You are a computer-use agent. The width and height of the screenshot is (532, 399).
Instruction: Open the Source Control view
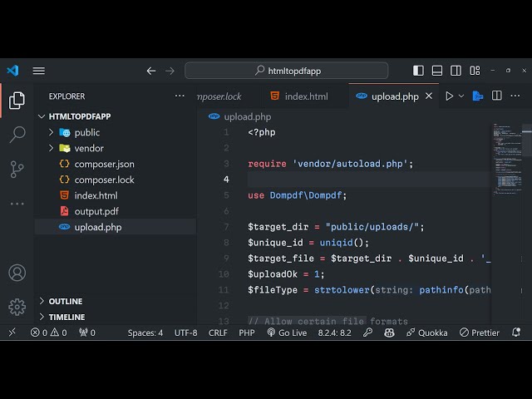[x=17, y=170]
